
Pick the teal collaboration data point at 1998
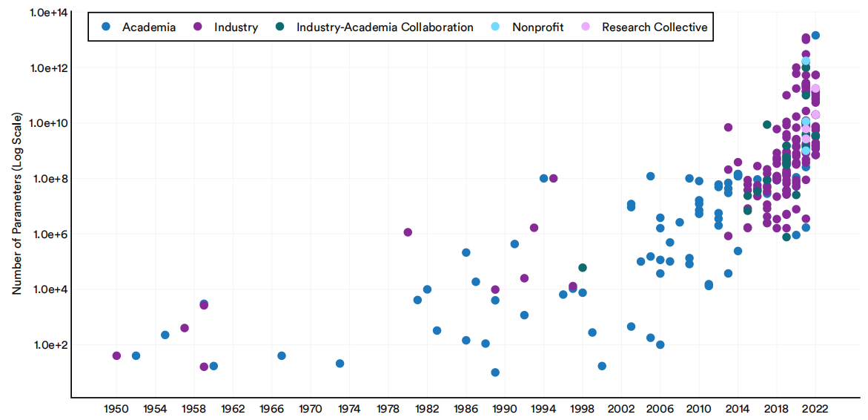pos(583,267)
